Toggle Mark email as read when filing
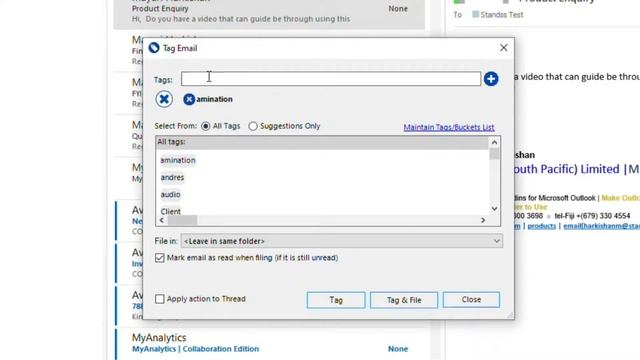This screenshot has width=640, height=360. 160,258
